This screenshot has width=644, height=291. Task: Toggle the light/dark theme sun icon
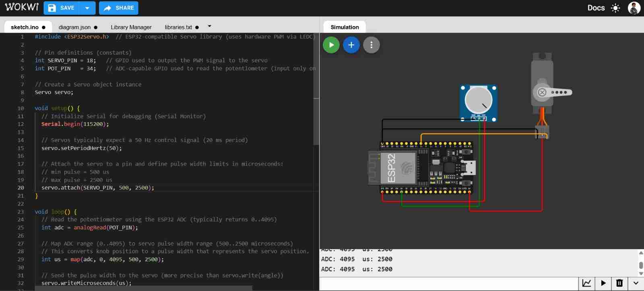pyautogui.click(x=615, y=8)
